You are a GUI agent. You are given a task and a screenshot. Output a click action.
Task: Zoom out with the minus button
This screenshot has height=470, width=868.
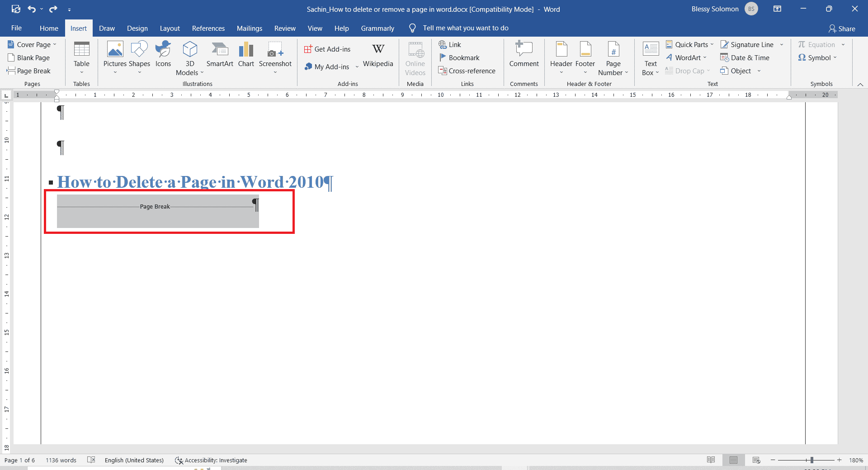tap(773, 460)
